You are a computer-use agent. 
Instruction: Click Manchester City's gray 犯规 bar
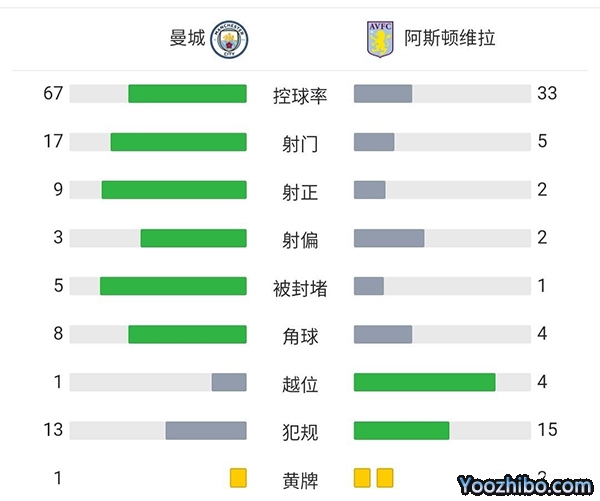(x=206, y=430)
